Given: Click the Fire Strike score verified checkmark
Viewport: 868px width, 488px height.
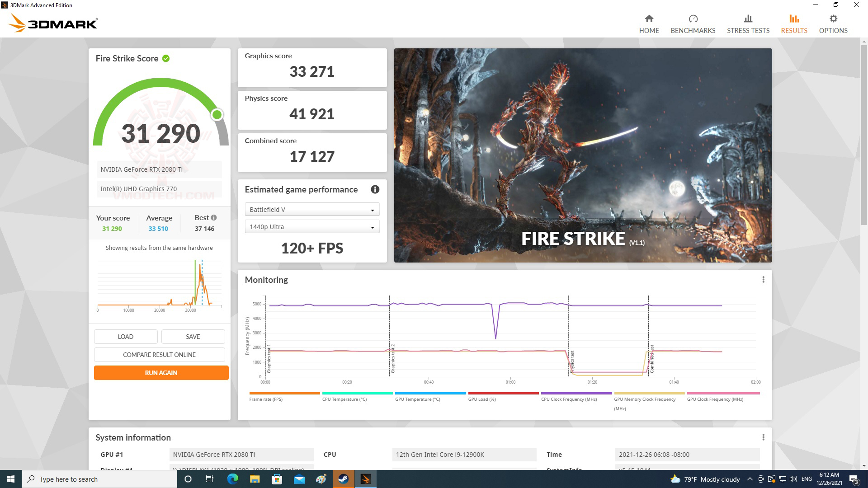Looking at the screenshot, I should click(x=166, y=58).
